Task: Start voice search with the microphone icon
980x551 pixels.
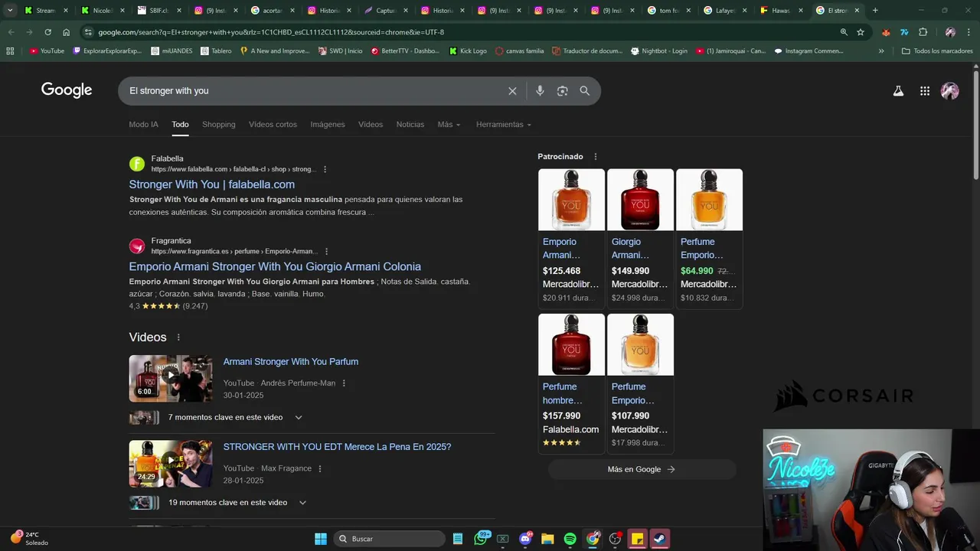Action: point(540,91)
